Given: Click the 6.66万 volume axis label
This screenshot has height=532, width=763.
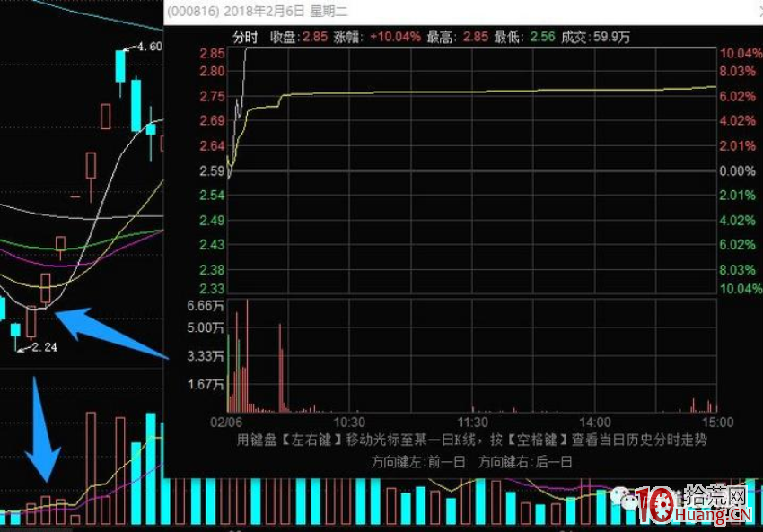Looking at the screenshot, I should (x=206, y=305).
